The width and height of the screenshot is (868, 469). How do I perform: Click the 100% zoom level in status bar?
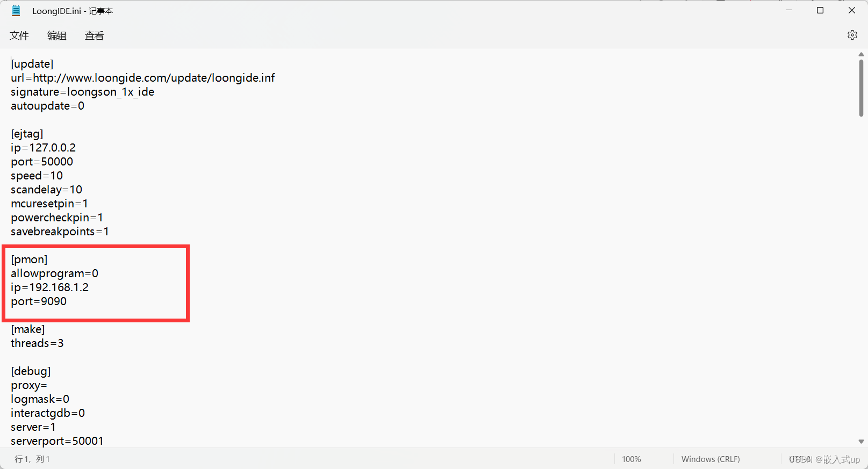(x=632, y=459)
